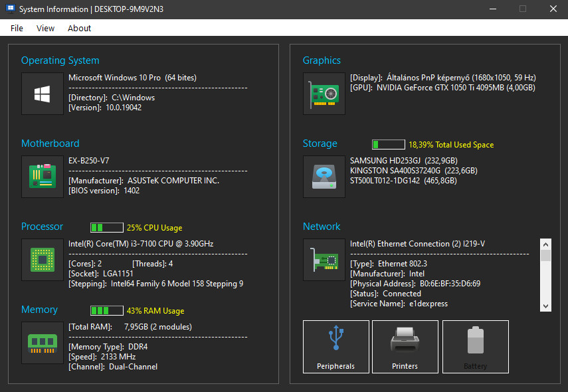Click the '[Threads]: 4' value
Viewport: 568px width, 392px height.
coord(153,263)
